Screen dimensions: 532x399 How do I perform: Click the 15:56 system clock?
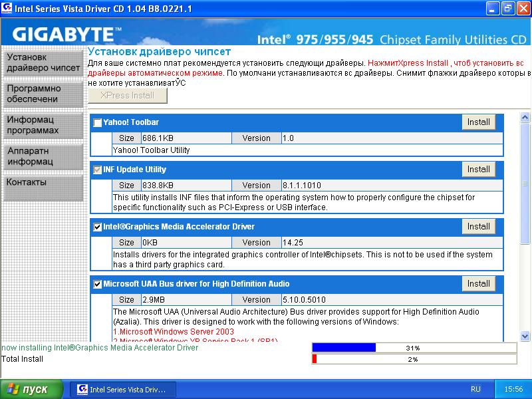pos(513,389)
